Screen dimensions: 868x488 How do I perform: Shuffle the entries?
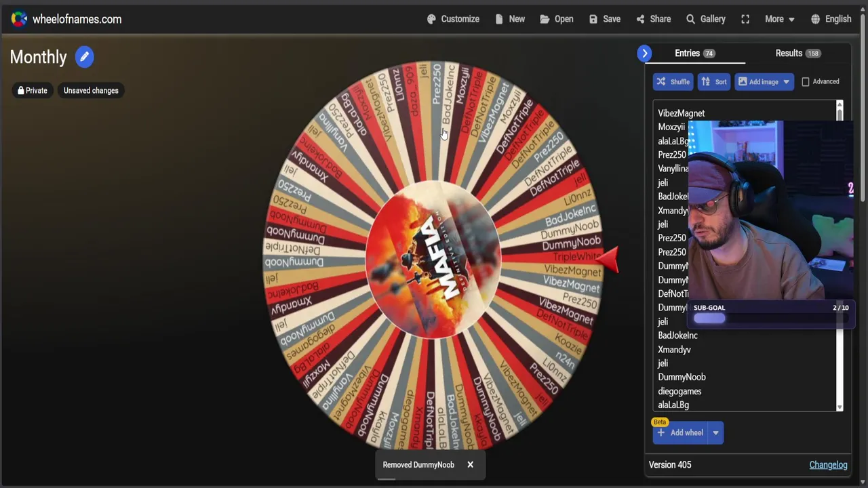coord(673,81)
